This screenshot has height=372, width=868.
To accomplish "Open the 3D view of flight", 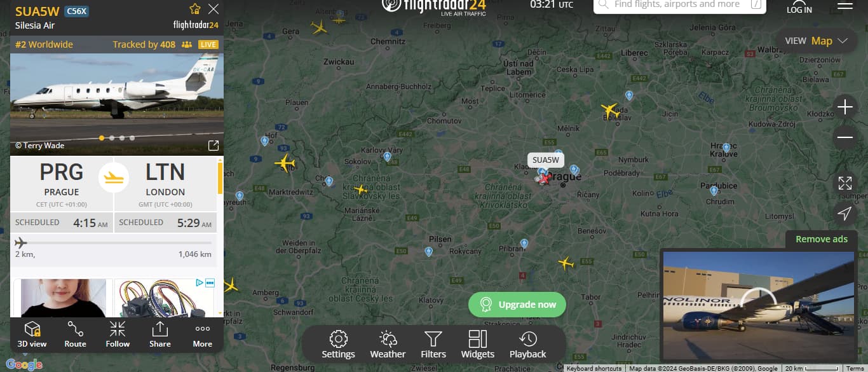I will coord(32,334).
